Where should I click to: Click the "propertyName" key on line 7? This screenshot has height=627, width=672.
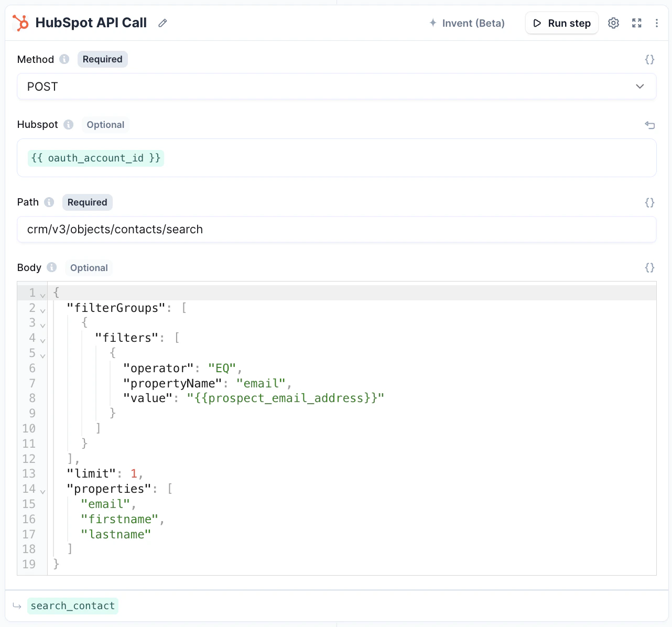pyautogui.click(x=172, y=384)
